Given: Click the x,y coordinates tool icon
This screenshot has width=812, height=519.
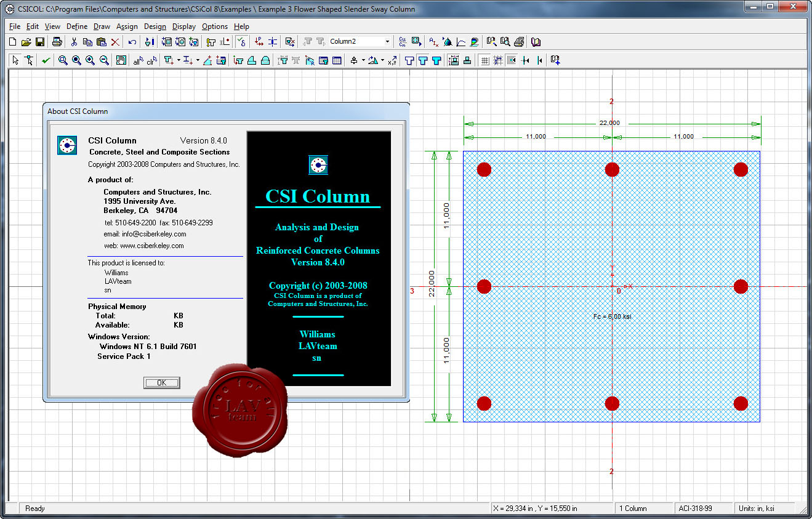Looking at the screenshot, I should point(392,60).
